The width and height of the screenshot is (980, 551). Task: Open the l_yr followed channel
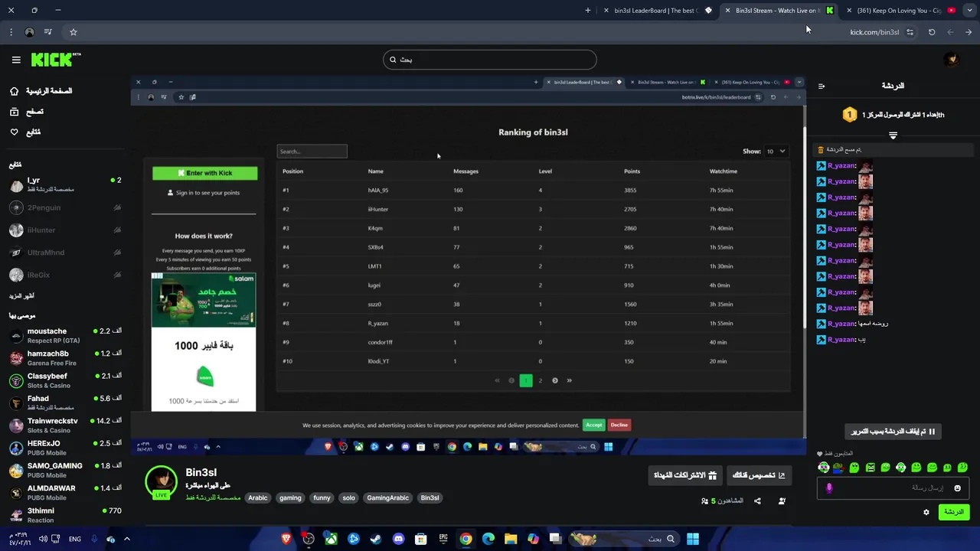pos(64,184)
